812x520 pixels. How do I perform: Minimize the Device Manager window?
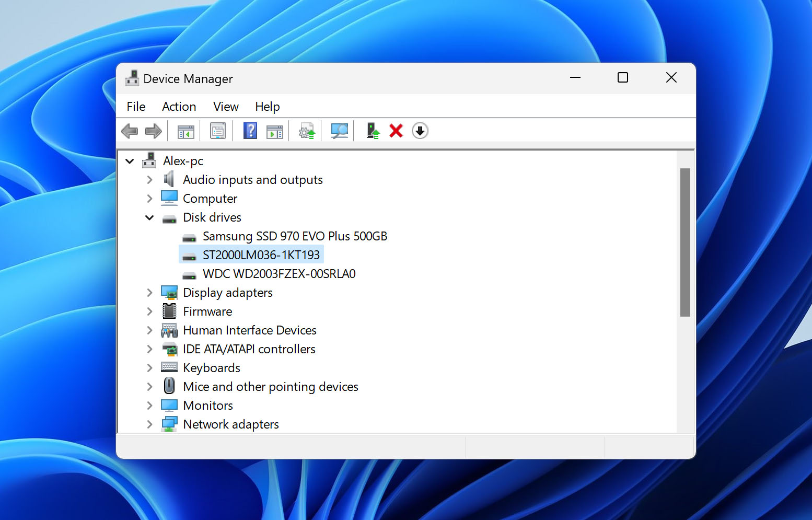[x=575, y=78]
